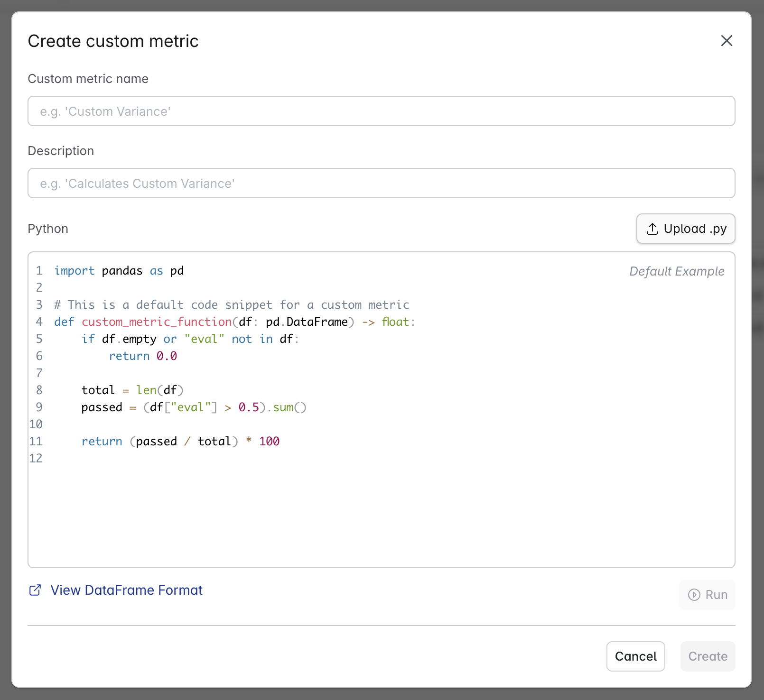Focus the Description text field
The width and height of the screenshot is (764, 700).
coord(381,183)
